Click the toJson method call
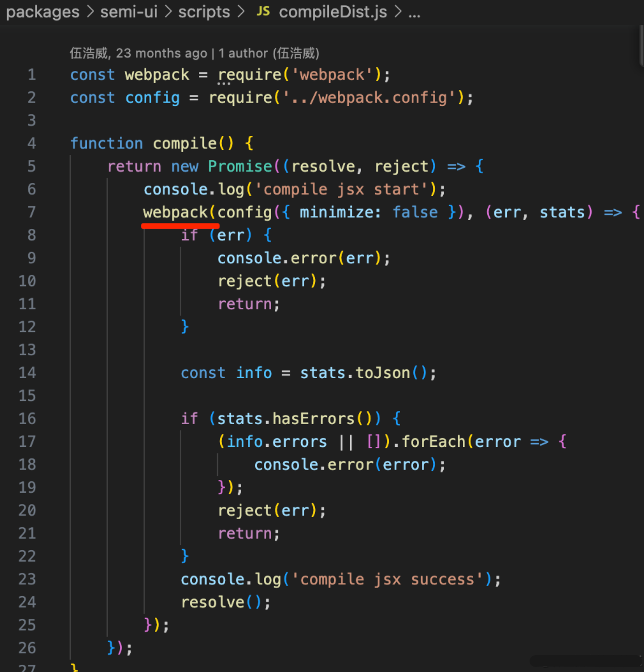The image size is (644, 672). pyautogui.click(x=383, y=373)
